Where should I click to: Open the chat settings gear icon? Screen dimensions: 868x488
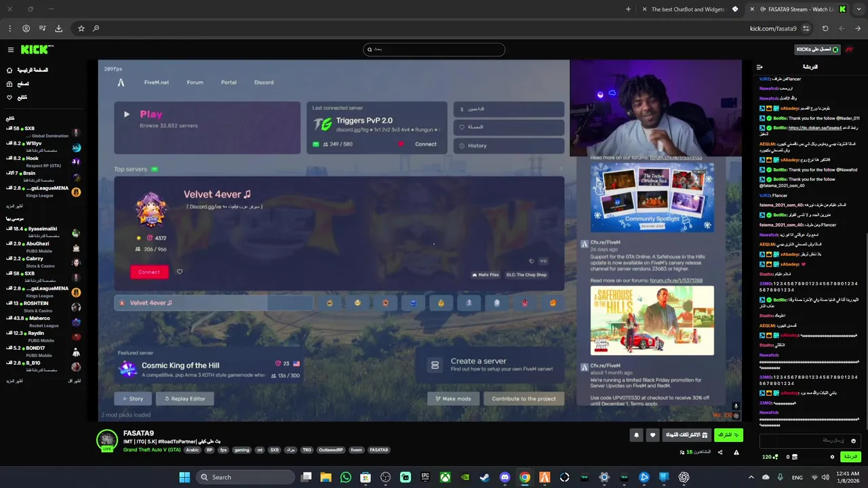pyautogui.click(x=832, y=457)
